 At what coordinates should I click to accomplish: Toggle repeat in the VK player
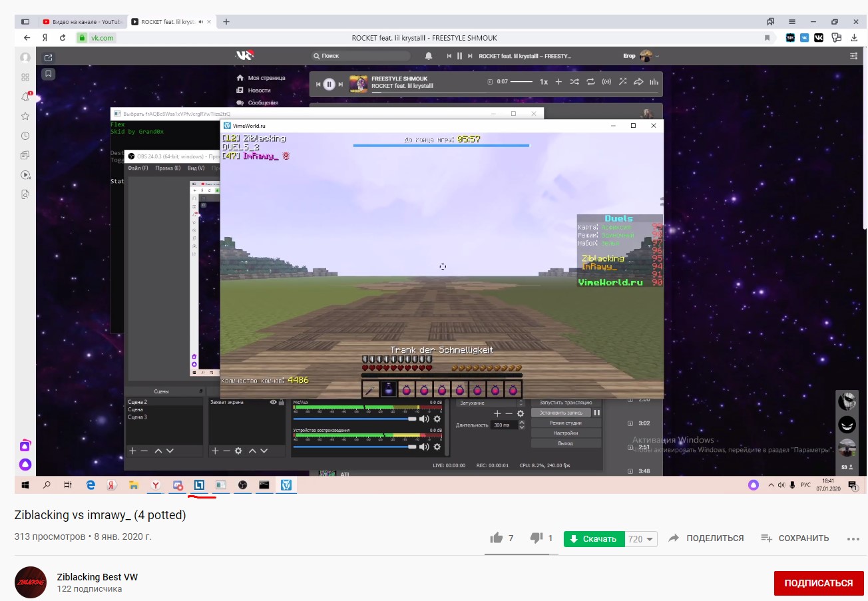click(590, 82)
